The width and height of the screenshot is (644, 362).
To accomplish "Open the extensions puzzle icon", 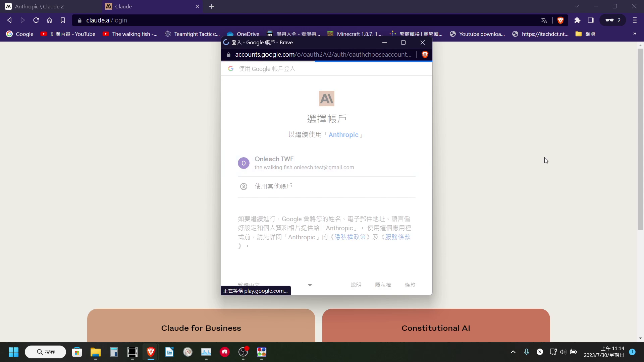I will pyautogui.click(x=577, y=20).
